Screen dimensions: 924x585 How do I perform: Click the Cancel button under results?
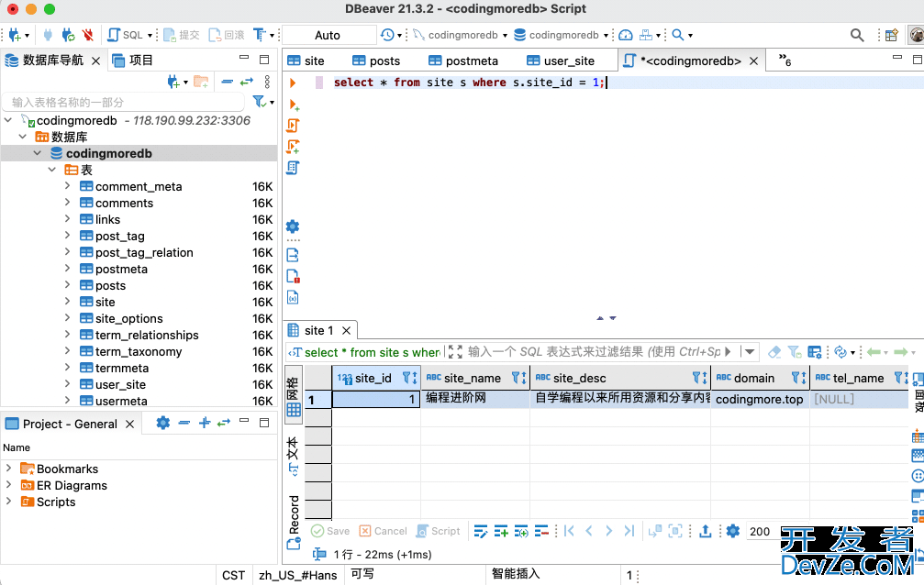383,531
